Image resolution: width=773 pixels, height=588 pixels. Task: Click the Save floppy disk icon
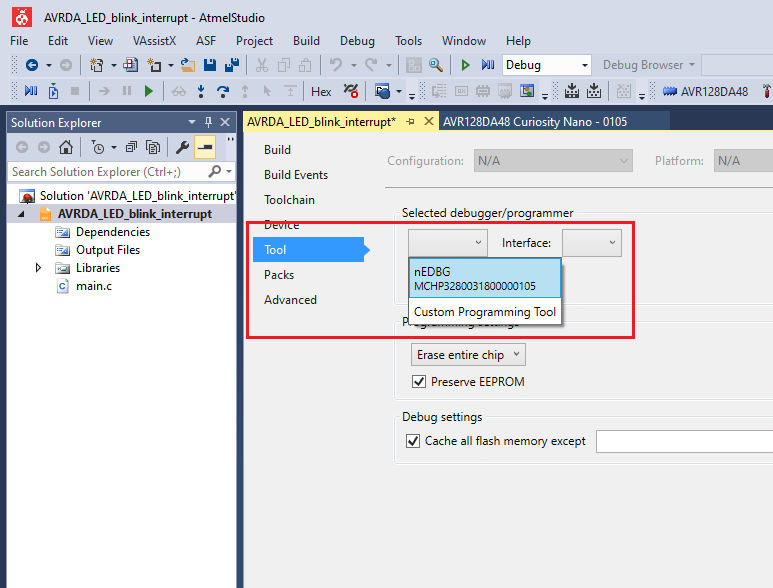coord(210,65)
